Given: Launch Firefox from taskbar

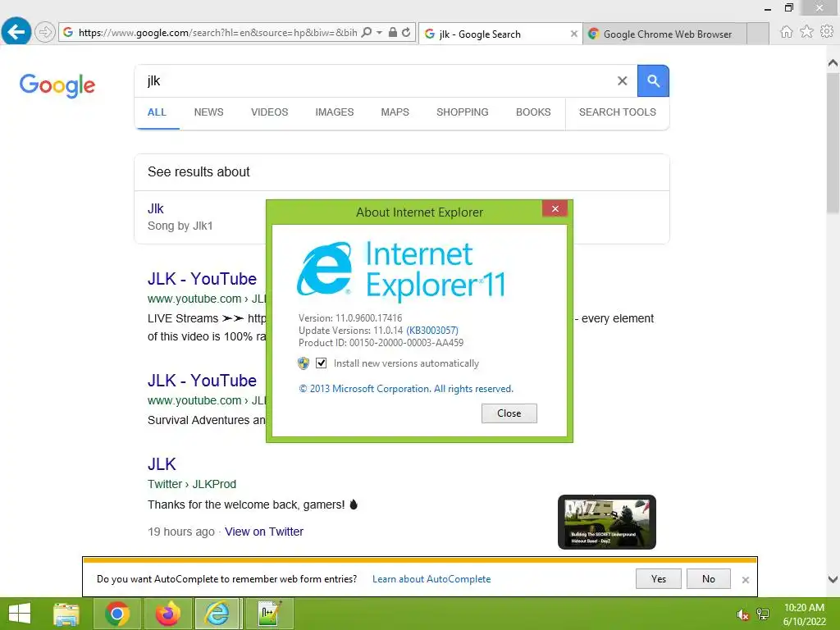Looking at the screenshot, I should coord(167,614).
